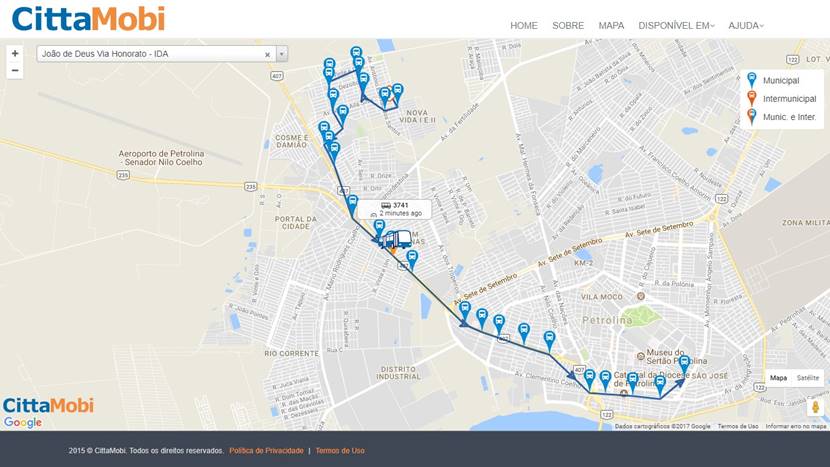Image resolution: width=830 pixels, height=467 pixels.
Task: Select the topmost bus stop marker on route
Action: point(356,55)
